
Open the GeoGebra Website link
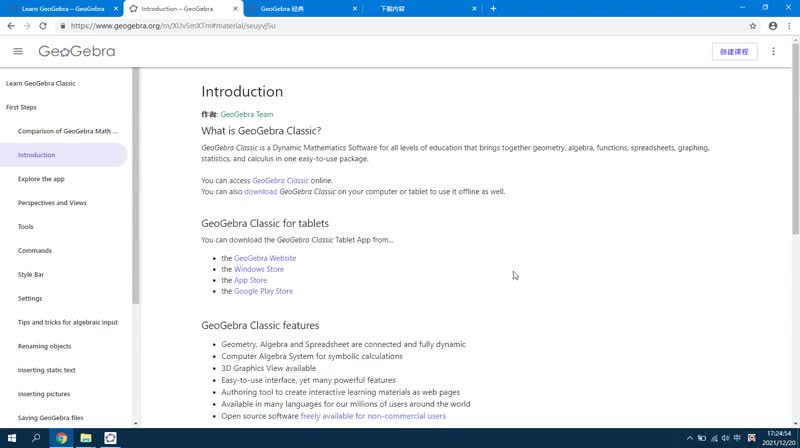click(x=265, y=258)
